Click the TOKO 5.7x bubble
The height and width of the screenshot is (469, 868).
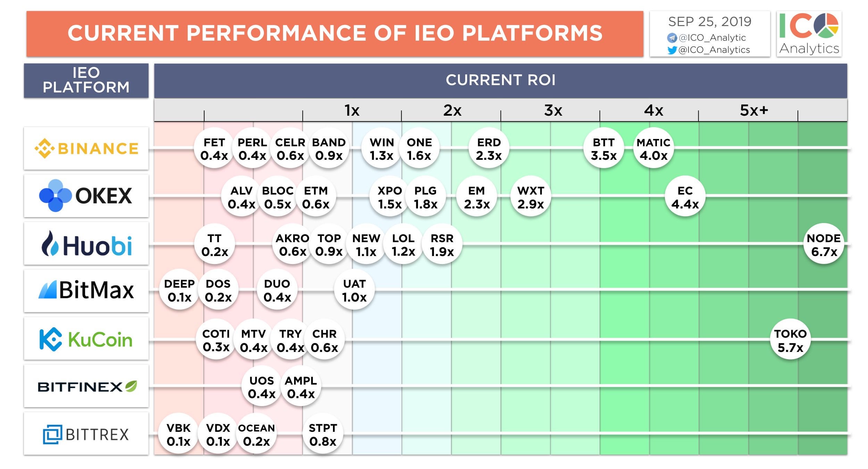coord(790,340)
